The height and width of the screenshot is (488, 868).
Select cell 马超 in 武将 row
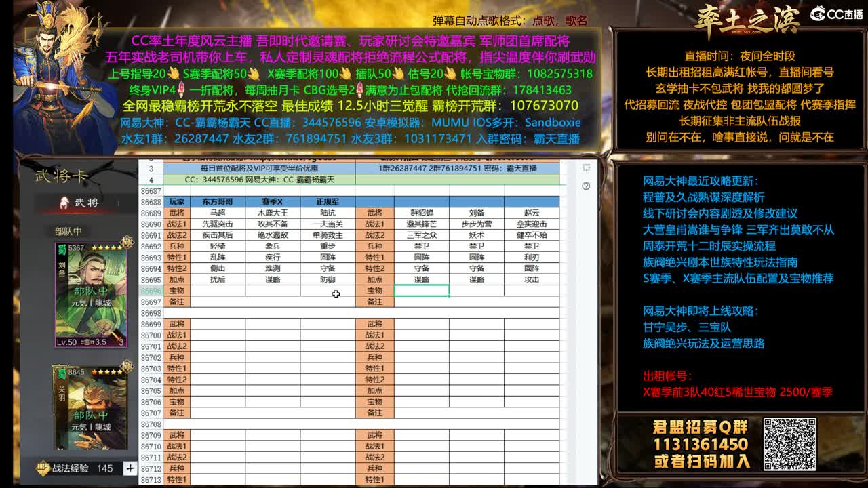(218, 213)
